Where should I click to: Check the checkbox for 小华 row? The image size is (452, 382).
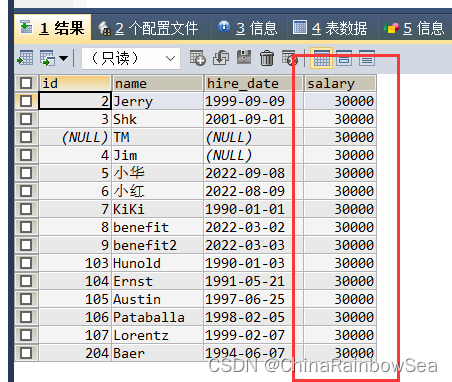26,173
